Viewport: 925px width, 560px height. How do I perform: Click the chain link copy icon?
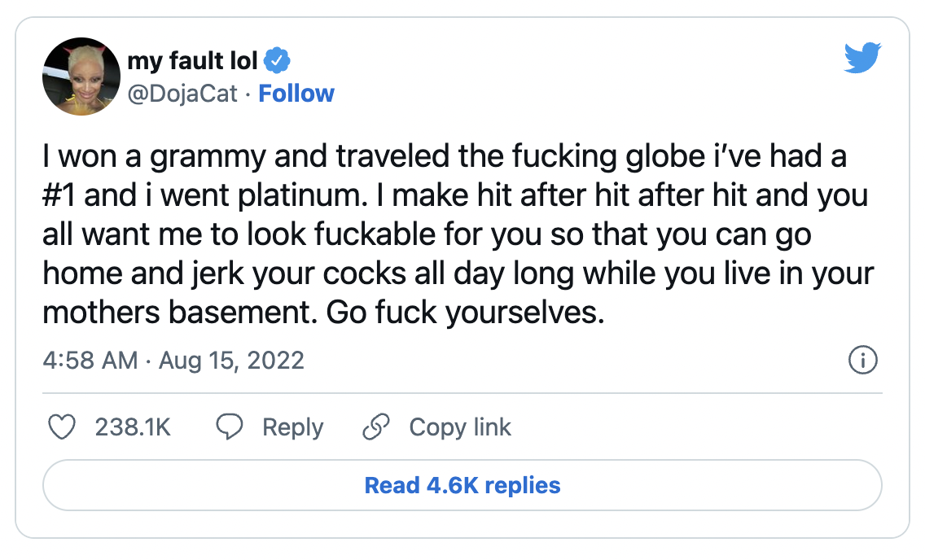[376, 427]
